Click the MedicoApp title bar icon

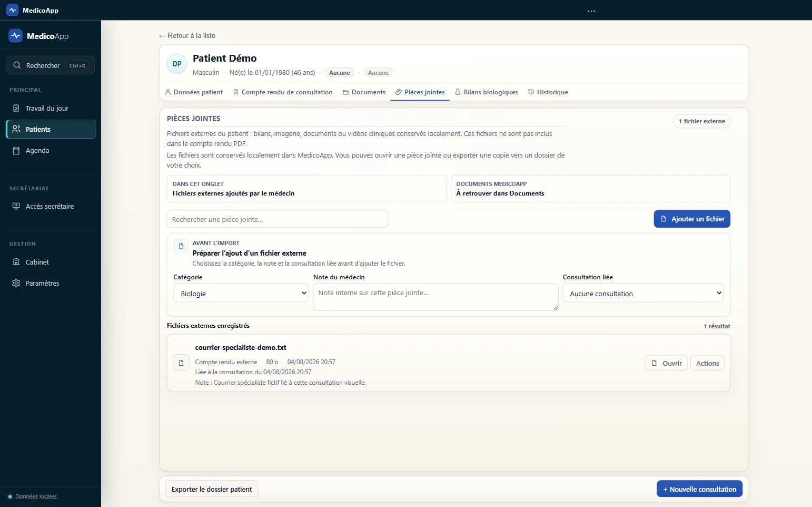13,10
